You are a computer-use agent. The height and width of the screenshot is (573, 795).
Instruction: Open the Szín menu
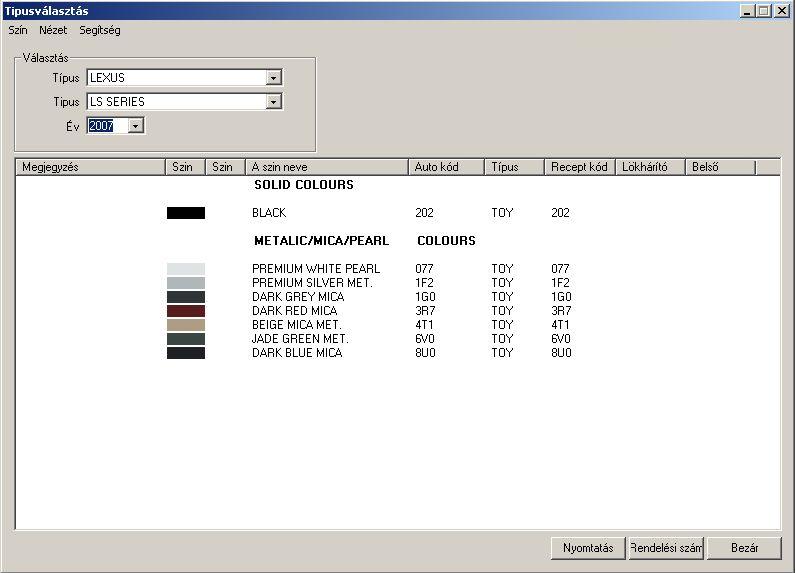[17, 31]
